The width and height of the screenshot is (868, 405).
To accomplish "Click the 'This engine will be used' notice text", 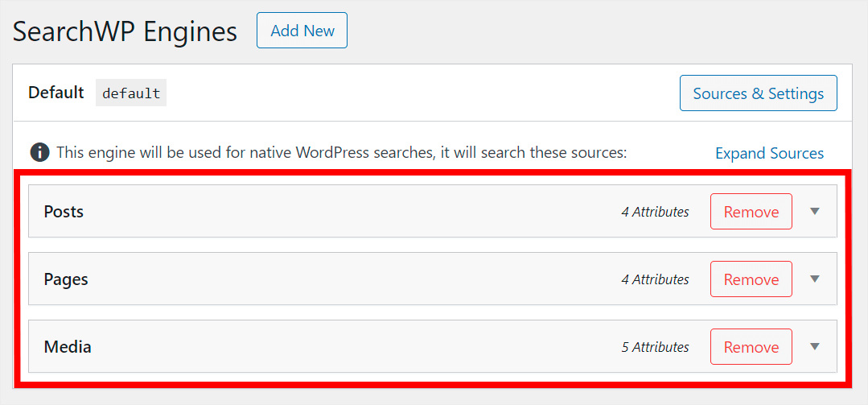I will point(342,152).
